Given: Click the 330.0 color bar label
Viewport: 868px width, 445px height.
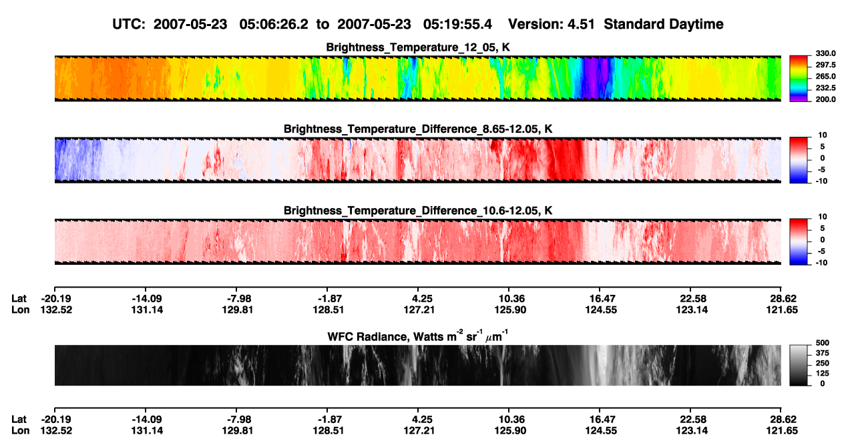Looking at the screenshot, I should (826, 54).
